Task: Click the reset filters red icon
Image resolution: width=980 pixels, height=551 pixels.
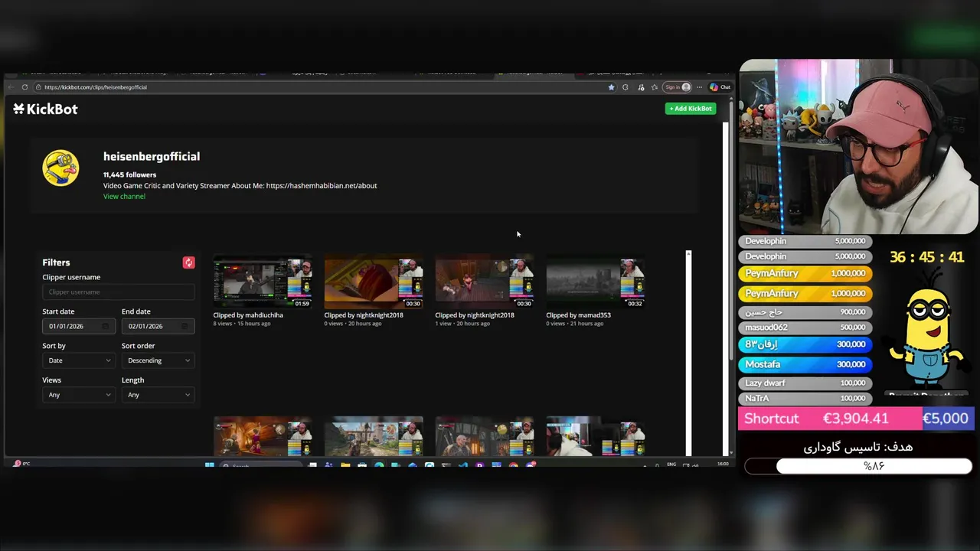Action: (x=188, y=262)
